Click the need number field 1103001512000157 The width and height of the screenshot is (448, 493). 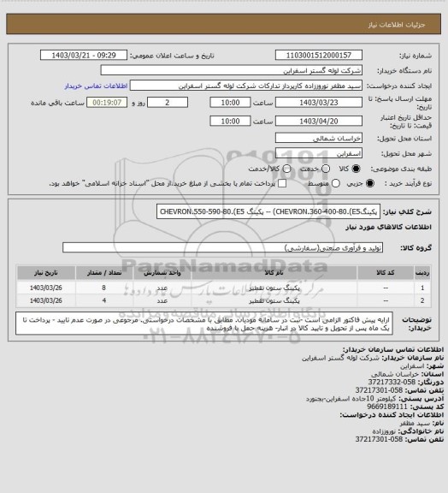click(x=319, y=55)
